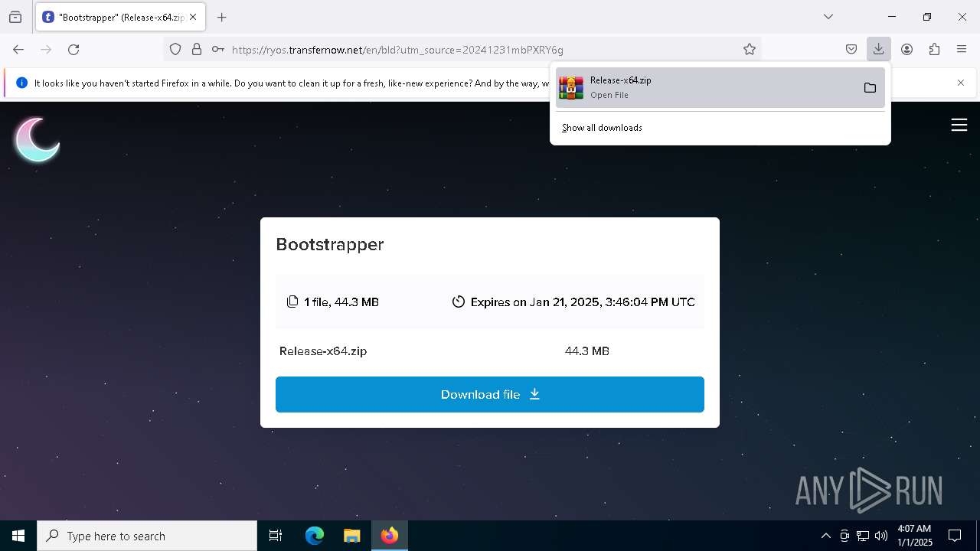Viewport: 980px width, 551px height.
Task: Open the Action Center notifications
Action: pos(955,536)
